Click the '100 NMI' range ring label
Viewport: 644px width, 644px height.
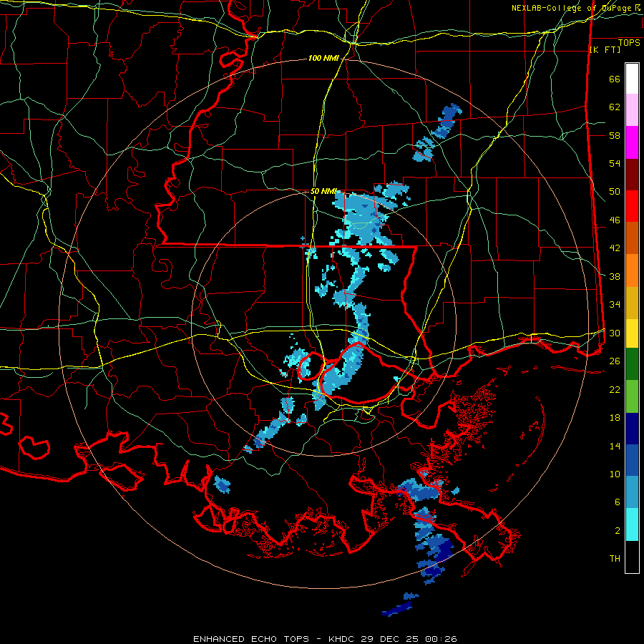[323, 58]
